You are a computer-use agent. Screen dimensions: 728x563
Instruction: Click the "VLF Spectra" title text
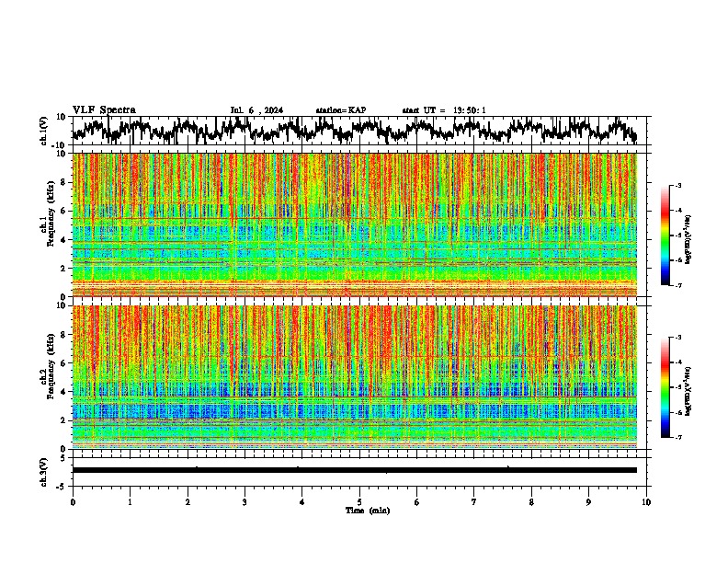pos(104,110)
